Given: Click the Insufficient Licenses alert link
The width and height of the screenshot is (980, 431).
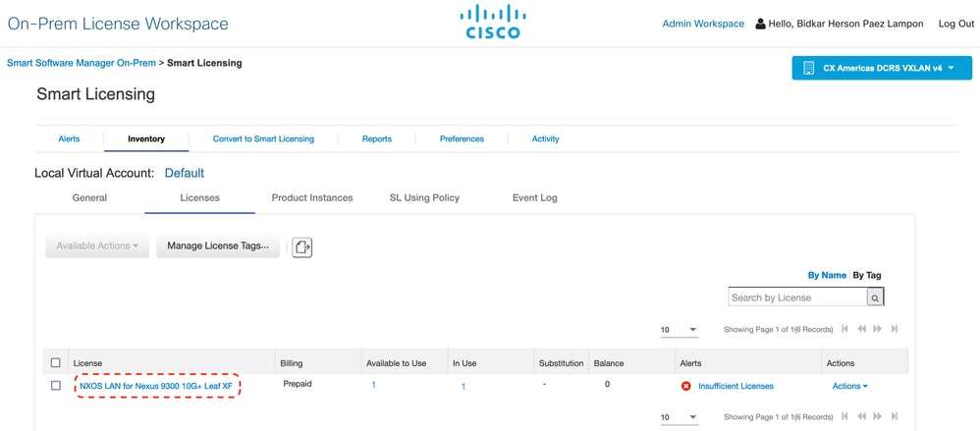Looking at the screenshot, I should tap(735, 386).
